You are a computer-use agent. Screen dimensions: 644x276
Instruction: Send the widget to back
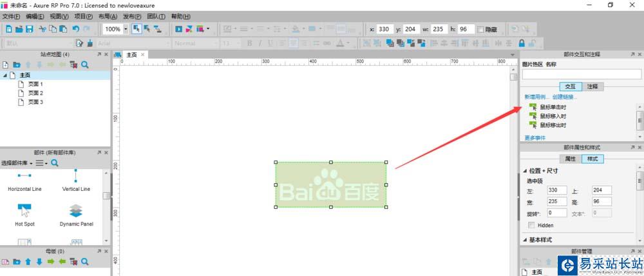tap(401, 43)
